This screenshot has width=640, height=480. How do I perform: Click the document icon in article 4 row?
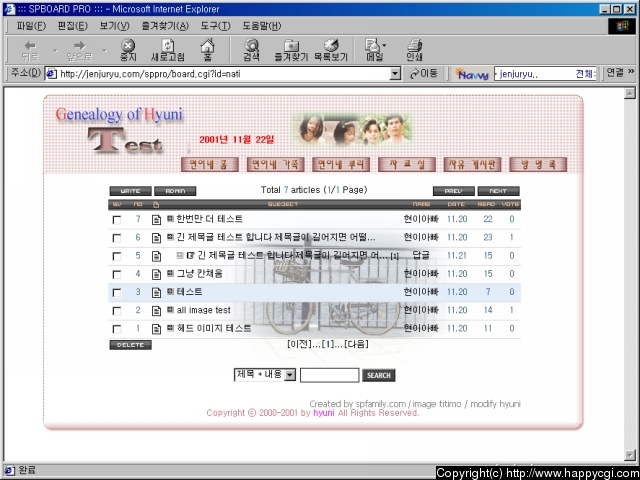pyautogui.click(x=156, y=274)
